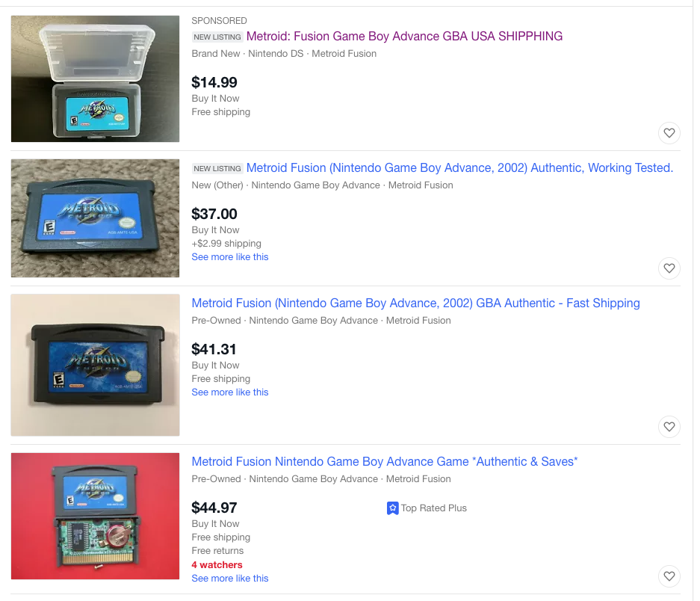This screenshot has height=601, width=700.
Task: Open thumbnail of cartridge on white background
Action: (x=95, y=365)
